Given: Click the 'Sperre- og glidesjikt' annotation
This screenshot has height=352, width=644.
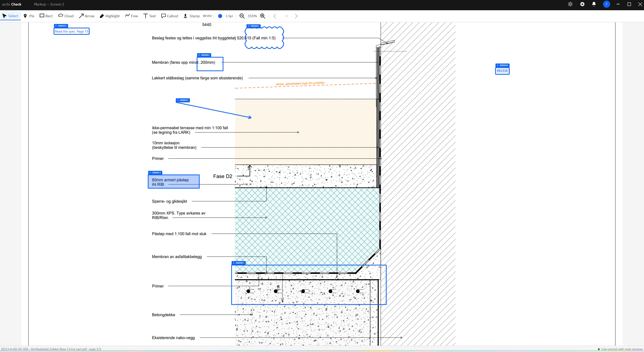Looking at the screenshot, I should pos(170,201).
